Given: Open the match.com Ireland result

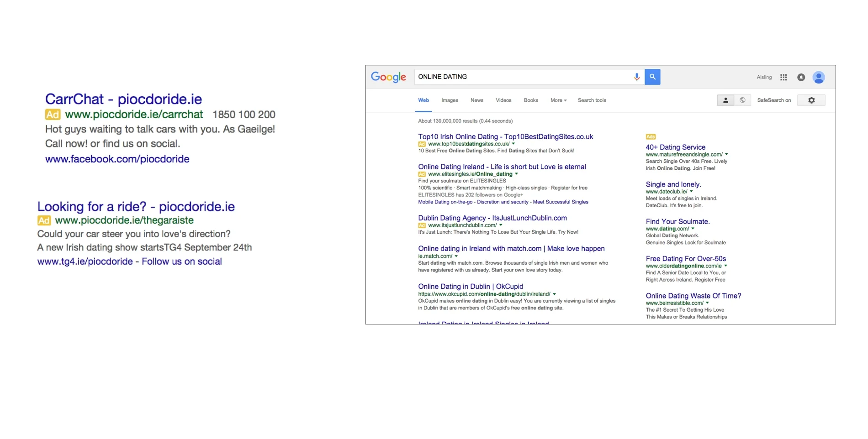Looking at the screenshot, I should (511, 249).
